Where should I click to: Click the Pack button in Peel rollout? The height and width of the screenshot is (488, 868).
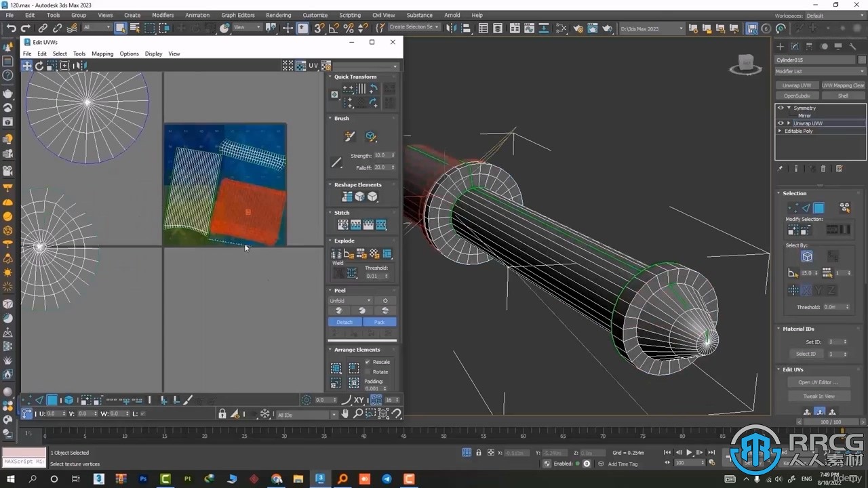(x=380, y=322)
